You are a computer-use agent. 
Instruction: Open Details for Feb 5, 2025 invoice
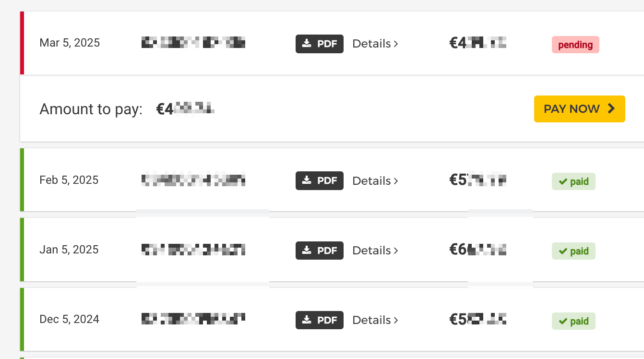(x=375, y=181)
